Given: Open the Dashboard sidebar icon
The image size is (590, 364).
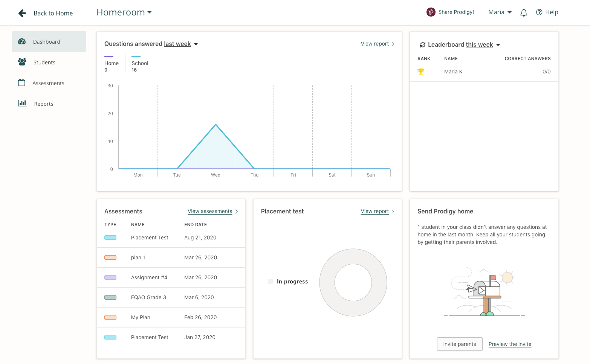Looking at the screenshot, I should coord(23,41).
